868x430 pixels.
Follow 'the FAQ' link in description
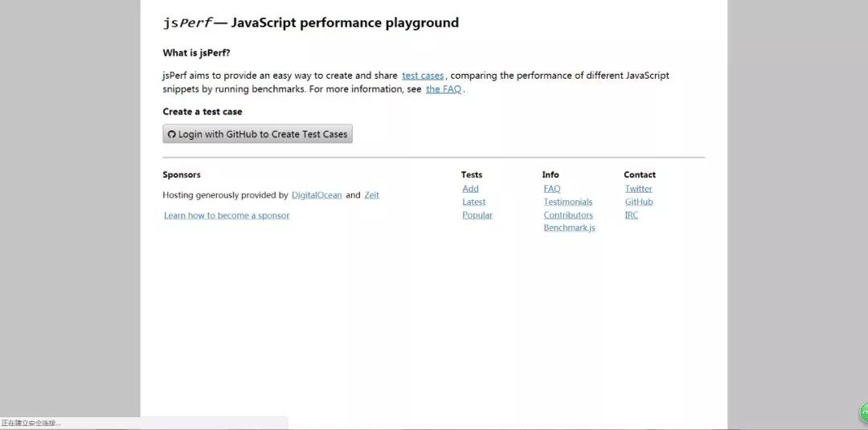tap(444, 89)
